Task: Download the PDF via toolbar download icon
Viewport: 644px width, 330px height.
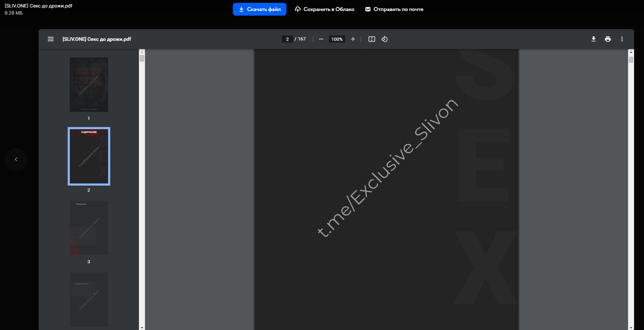Action: [x=594, y=39]
